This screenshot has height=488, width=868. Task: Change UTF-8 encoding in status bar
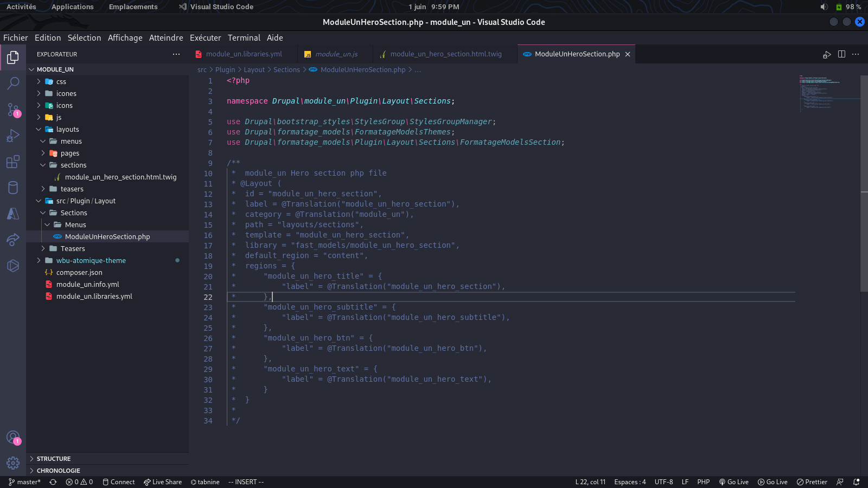[x=664, y=482]
